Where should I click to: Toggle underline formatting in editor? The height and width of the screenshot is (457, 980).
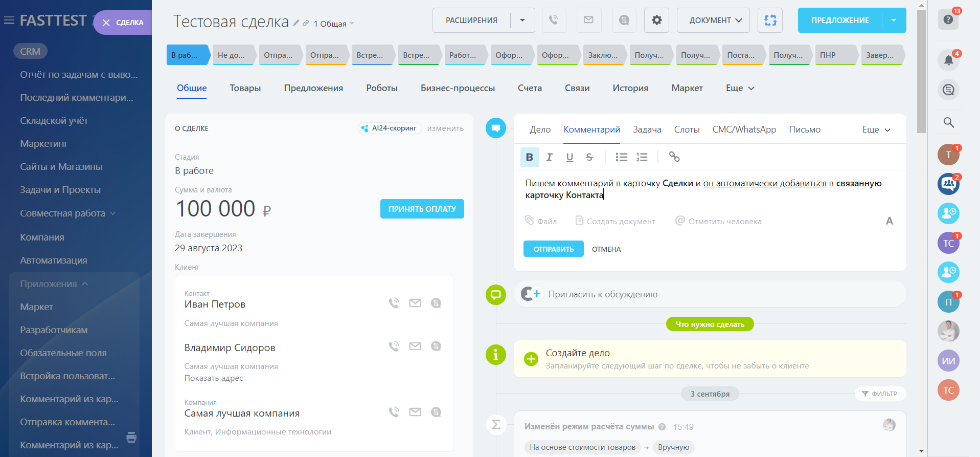[x=569, y=157]
